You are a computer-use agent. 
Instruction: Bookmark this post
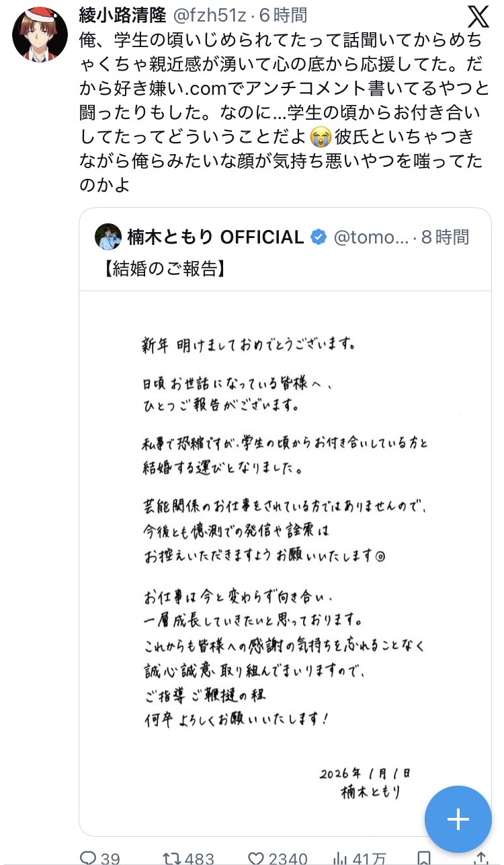point(423,858)
